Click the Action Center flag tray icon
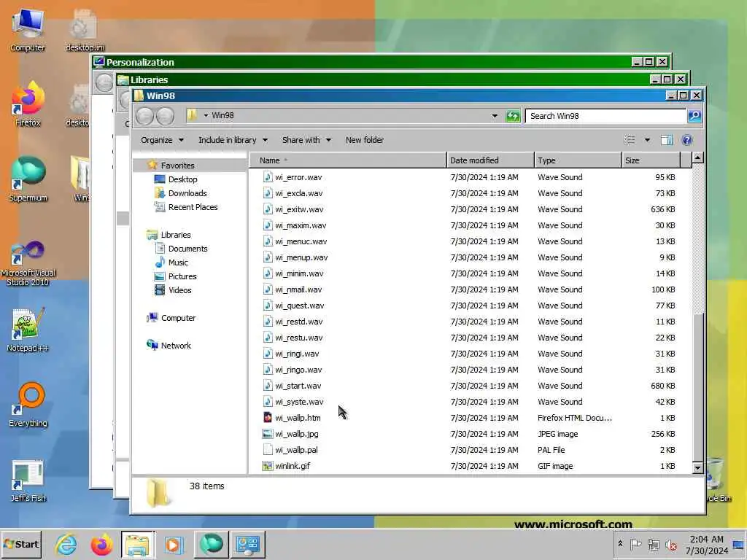The image size is (747, 560). coord(635,544)
